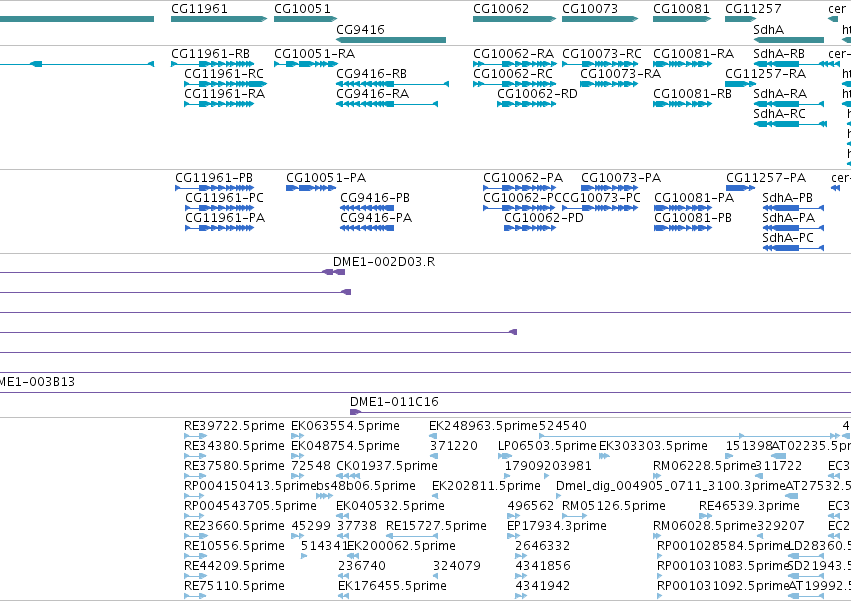Click transcript SdhA-RB
This screenshot has width=851, height=601.
(779, 54)
